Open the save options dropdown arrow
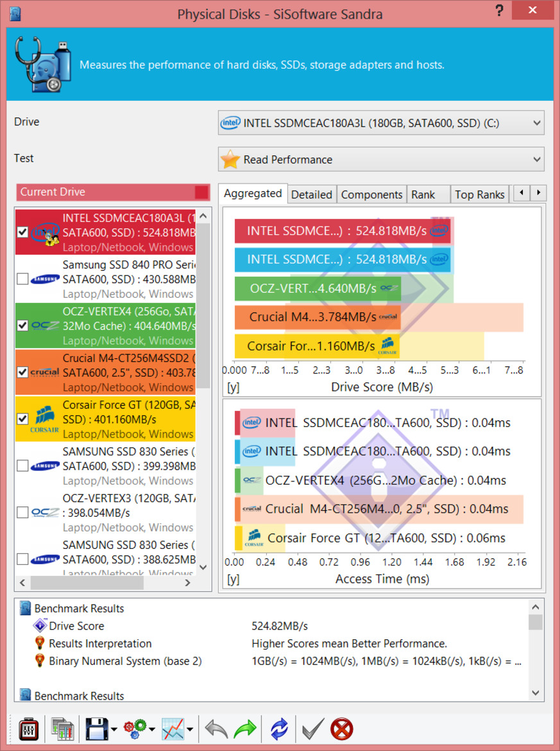 point(114,729)
